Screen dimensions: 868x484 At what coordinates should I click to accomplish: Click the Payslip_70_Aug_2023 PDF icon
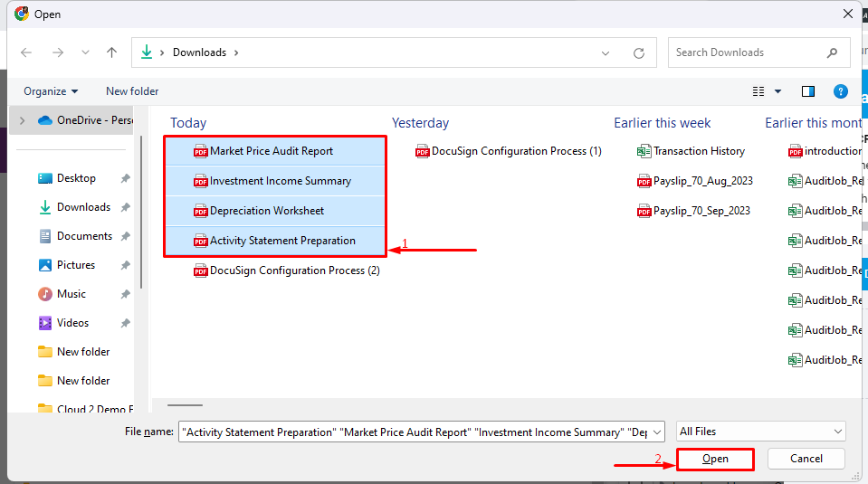pos(644,181)
